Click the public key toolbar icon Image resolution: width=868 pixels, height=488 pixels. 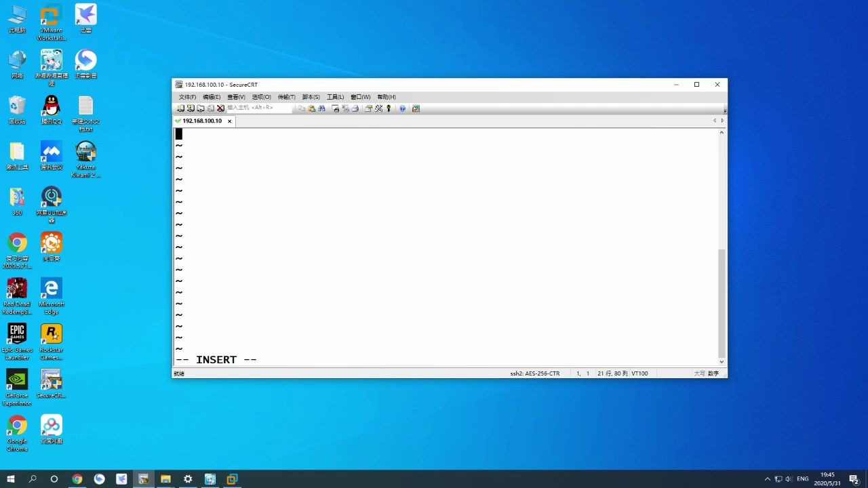(x=389, y=108)
